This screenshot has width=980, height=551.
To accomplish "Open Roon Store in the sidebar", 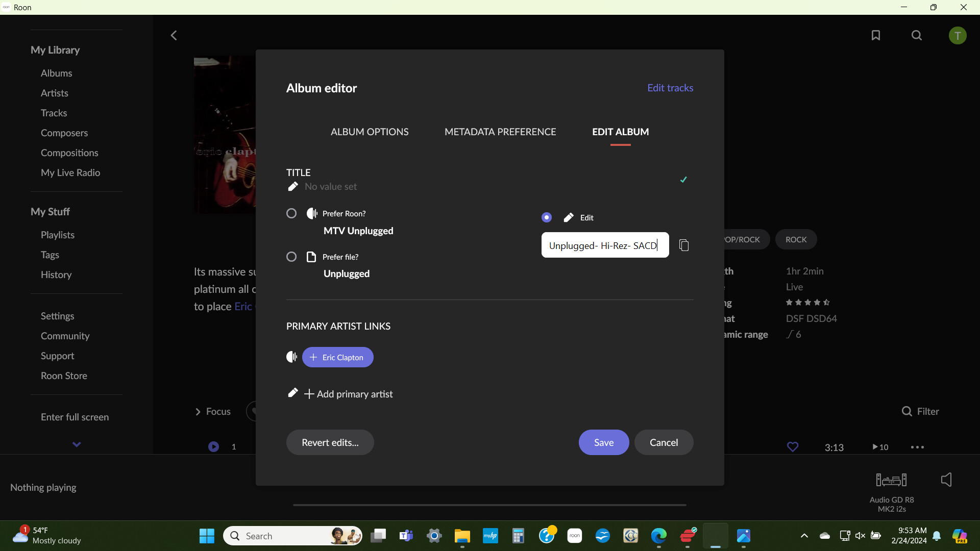I will click(64, 375).
